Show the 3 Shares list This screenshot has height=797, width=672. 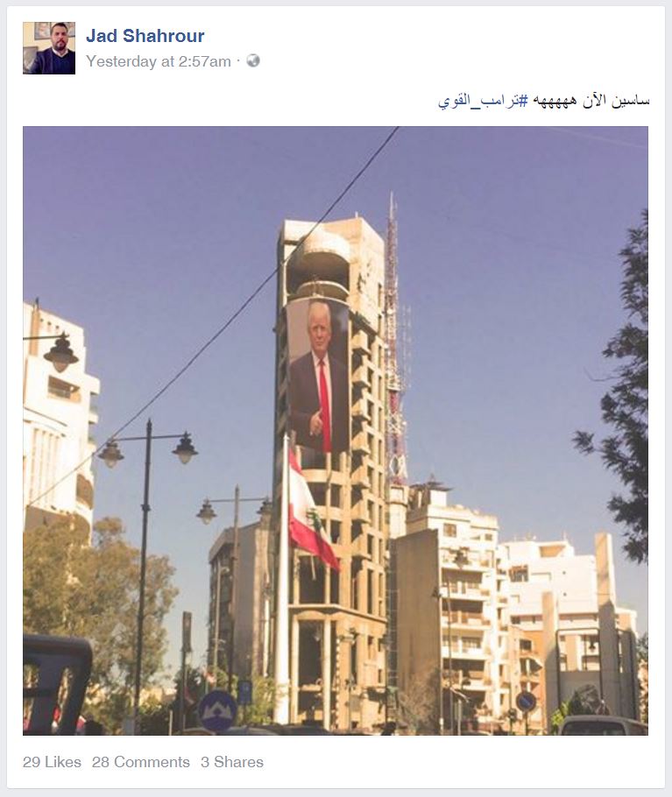pos(232,762)
